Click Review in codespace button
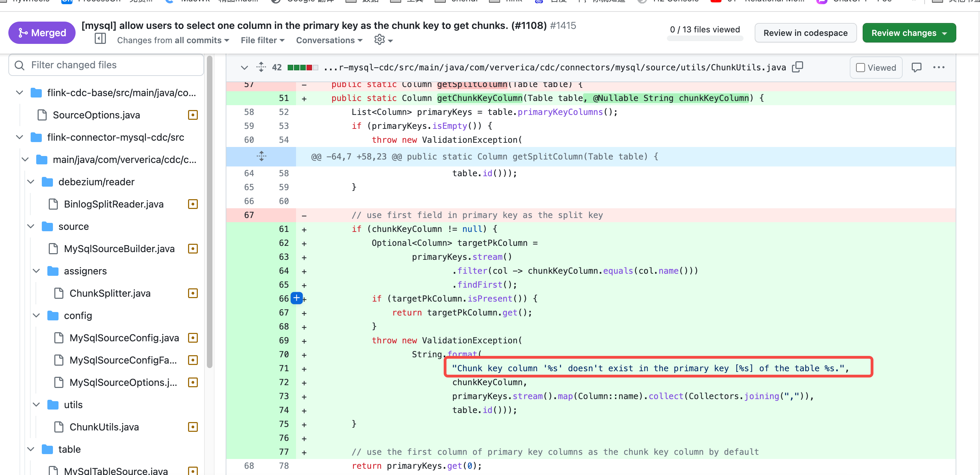Image resolution: width=980 pixels, height=475 pixels. 805,33
